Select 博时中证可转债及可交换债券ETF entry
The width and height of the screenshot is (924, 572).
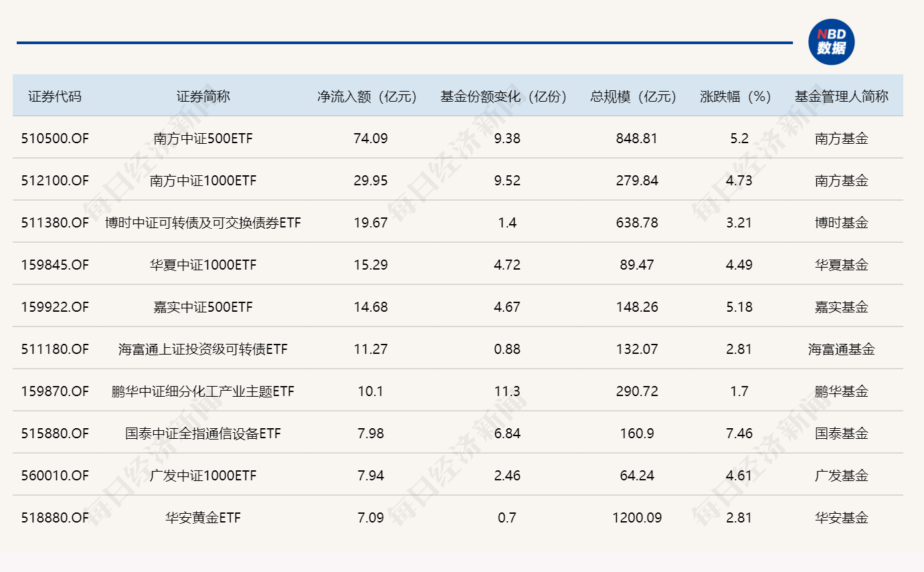202,222
